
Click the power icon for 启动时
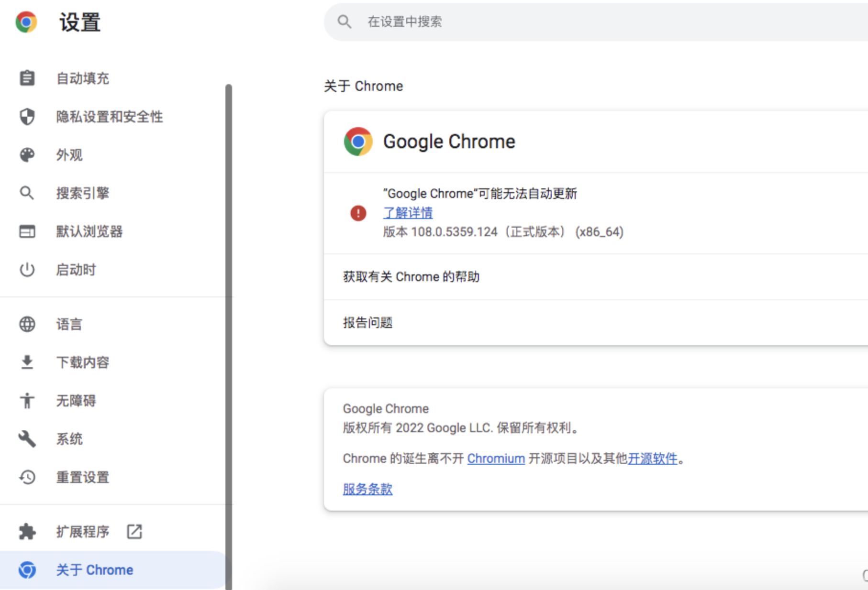pos(27,270)
